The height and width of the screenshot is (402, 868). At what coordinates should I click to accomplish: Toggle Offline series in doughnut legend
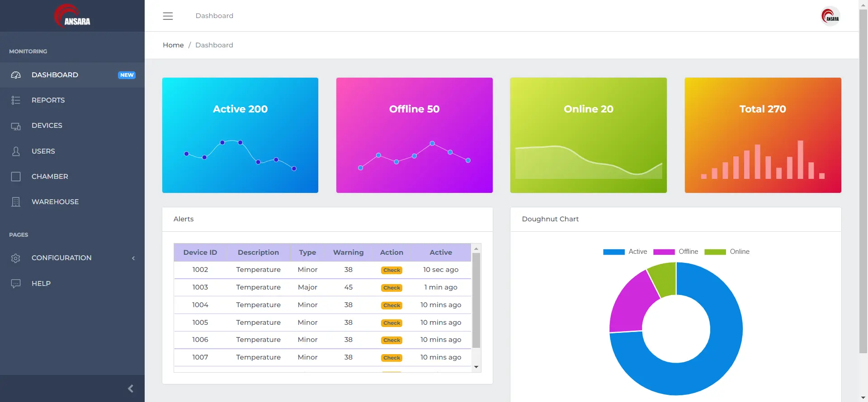(x=675, y=252)
